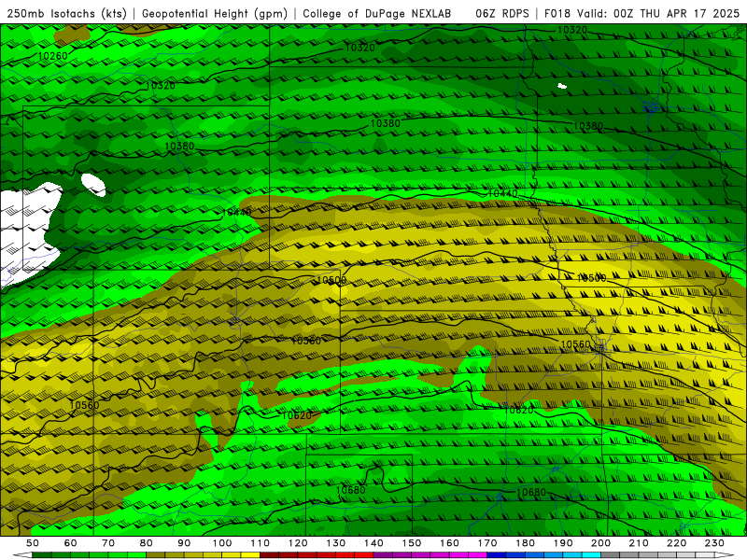Click the 220 kt value on the color scale
This screenshot has height=560, width=747.
click(677, 543)
